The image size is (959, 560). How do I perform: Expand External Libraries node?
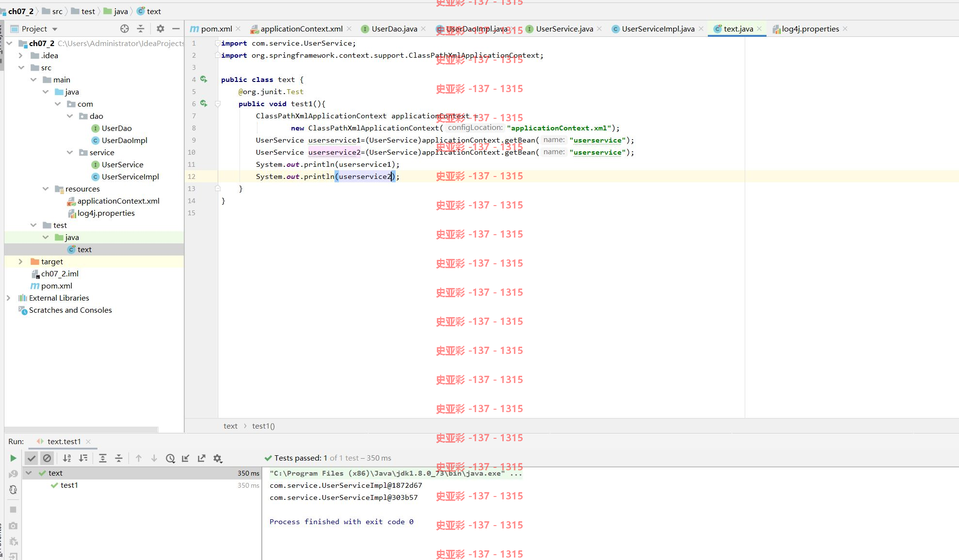pos(9,298)
